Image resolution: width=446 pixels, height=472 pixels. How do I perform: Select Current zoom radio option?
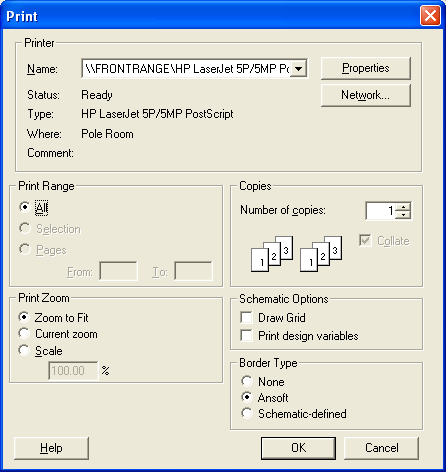pyautogui.click(x=24, y=333)
